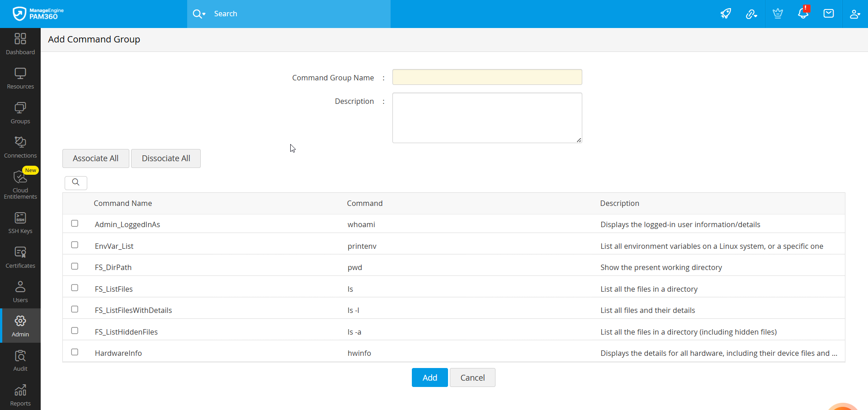868x410 pixels.
Task: Open SSH Keys in the sidebar
Action: click(x=20, y=223)
